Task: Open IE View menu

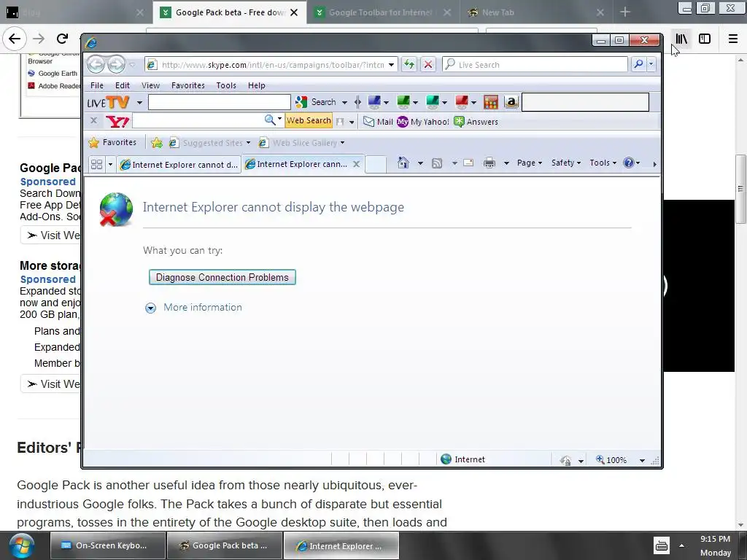Action: click(x=150, y=85)
